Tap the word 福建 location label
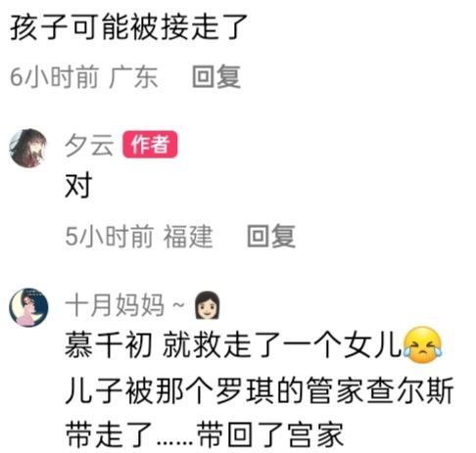This screenshot has height=453, width=476. (188, 236)
